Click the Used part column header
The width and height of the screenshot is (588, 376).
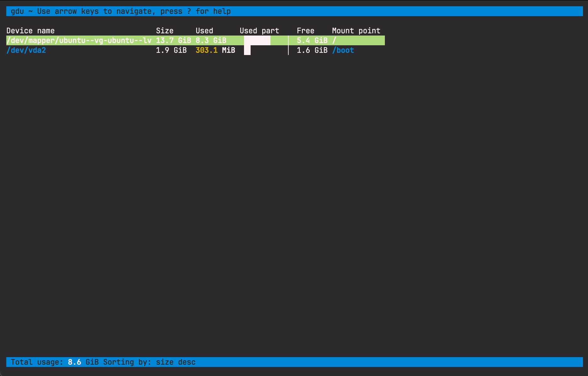point(259,30)
